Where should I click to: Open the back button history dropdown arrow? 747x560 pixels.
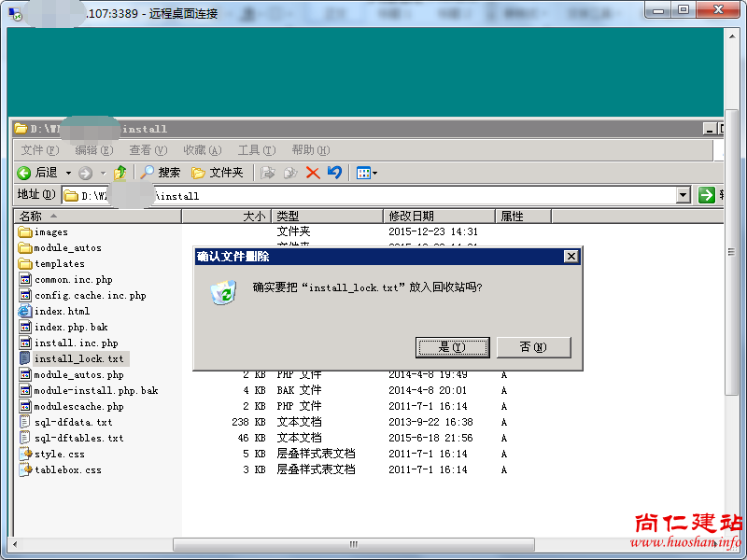point(68,173)
